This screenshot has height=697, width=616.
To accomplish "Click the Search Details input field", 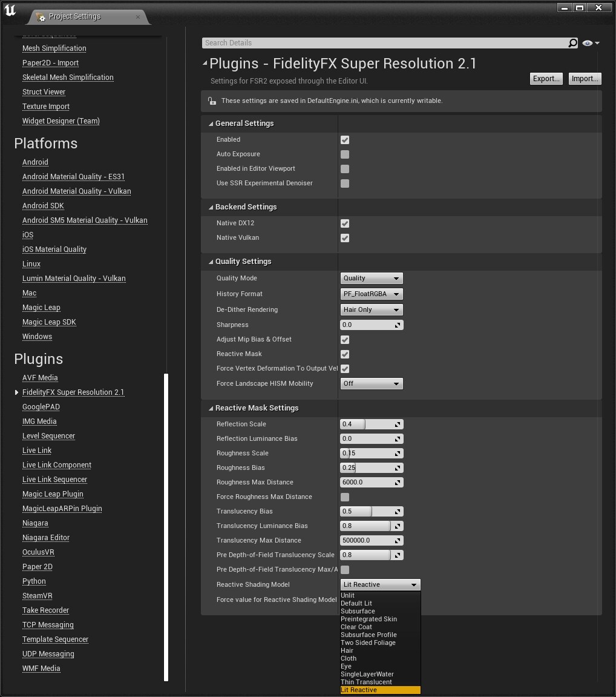I will [x=385, y=43].
